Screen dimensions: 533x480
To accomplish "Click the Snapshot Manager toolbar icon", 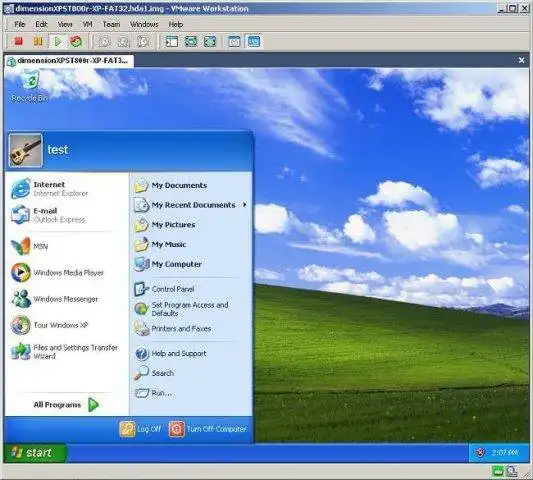I will (143, 41).
